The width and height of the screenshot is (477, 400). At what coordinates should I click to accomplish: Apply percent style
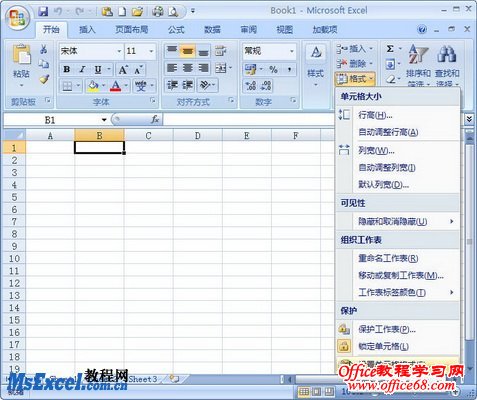pyautogui.click(x=273, y=69)
